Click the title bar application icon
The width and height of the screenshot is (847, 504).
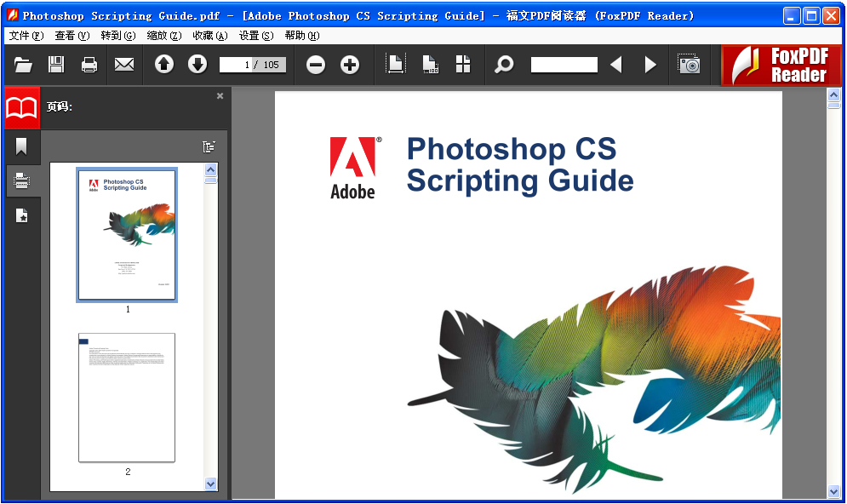[13, 15]
